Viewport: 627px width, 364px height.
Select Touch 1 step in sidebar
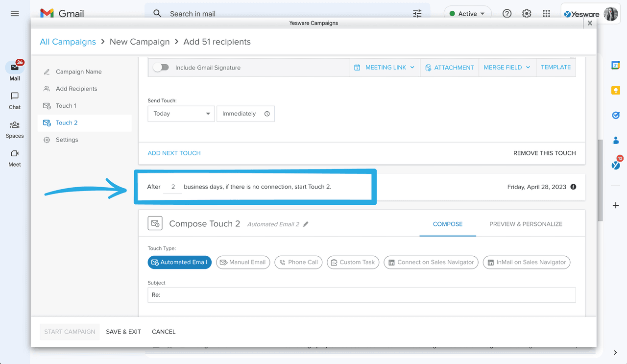(x=66, y=105)
